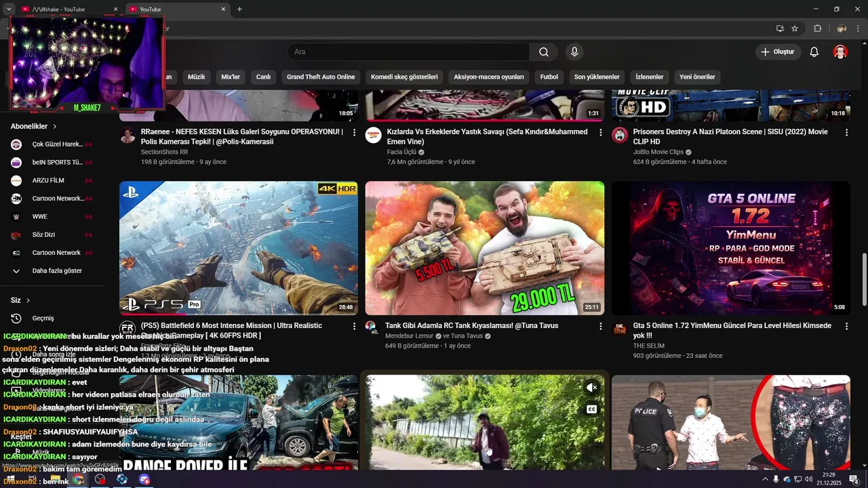Open options menu for Gta 5 Online video
This screenshot has height=488, width=868.
coord(846,326)
